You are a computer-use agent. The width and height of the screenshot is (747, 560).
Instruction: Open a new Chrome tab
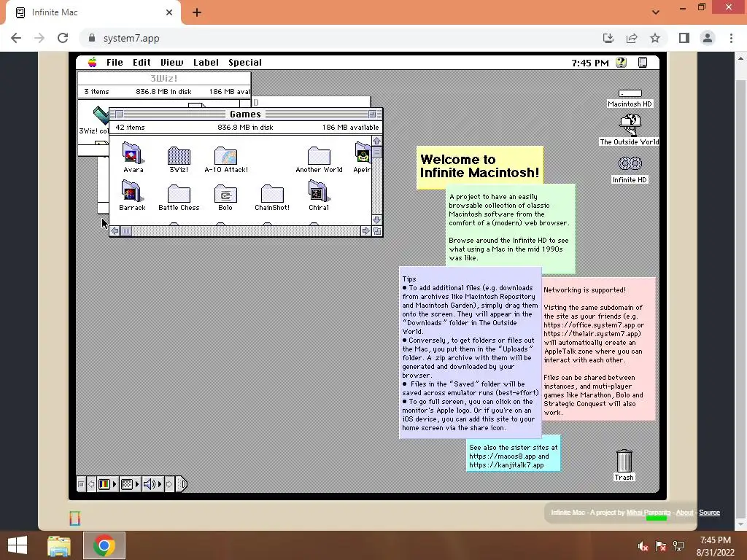[197, 12]
